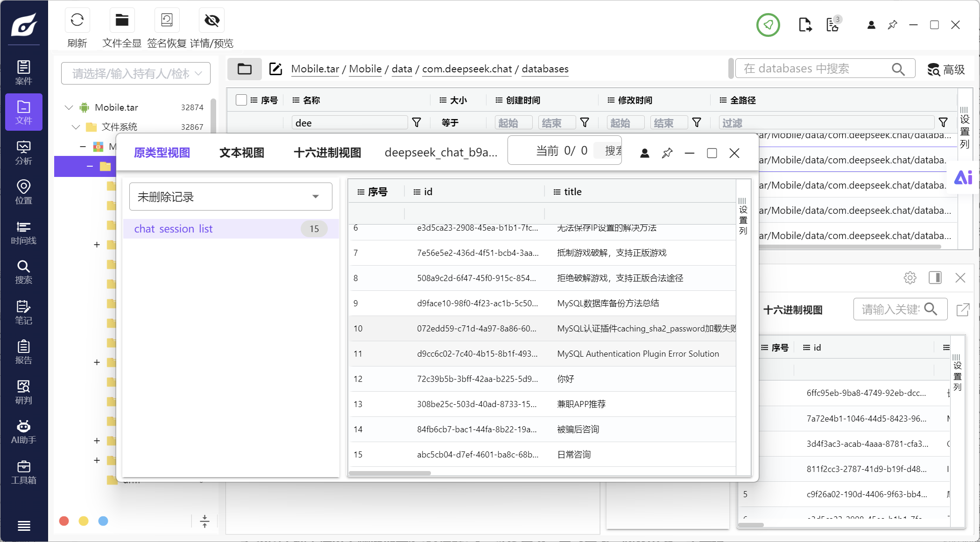Open the 搜索 sidebar section
The height and width of the screenshot is (542, 980).
(x=24, y=272)
